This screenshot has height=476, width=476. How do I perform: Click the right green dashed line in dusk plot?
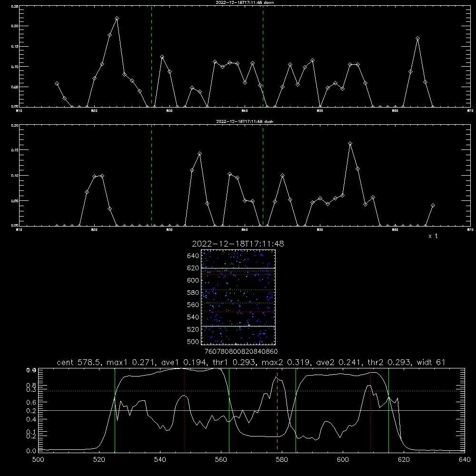[x=263, y=175]
